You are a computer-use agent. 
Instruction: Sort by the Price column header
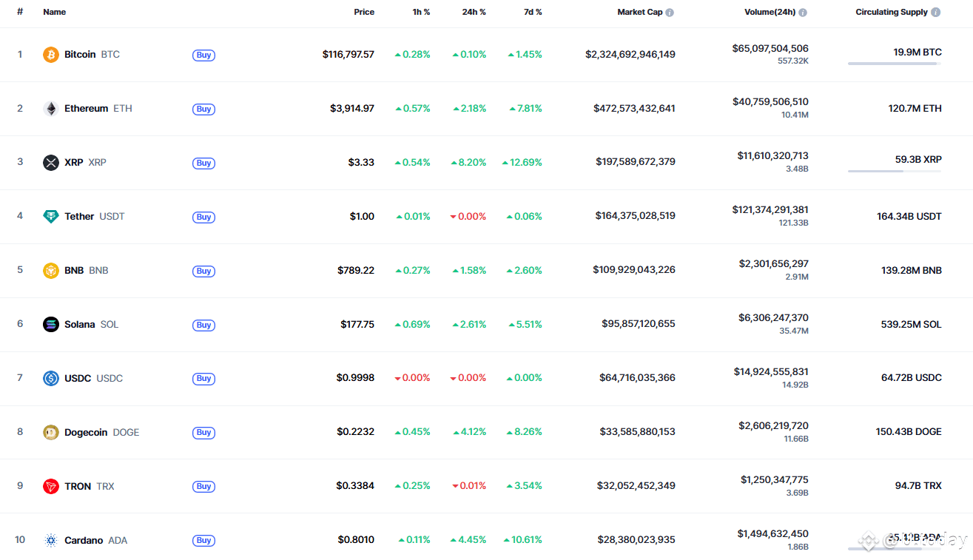[364, 12]
